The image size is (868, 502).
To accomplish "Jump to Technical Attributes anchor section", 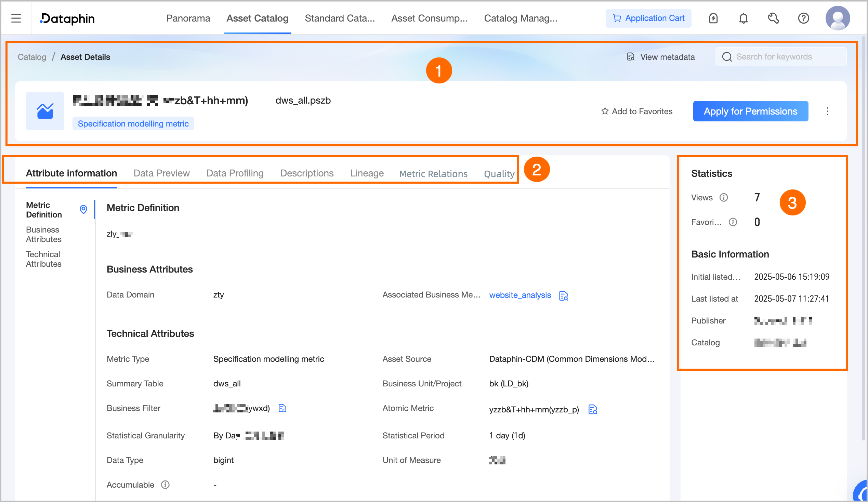I will [43, 259].
